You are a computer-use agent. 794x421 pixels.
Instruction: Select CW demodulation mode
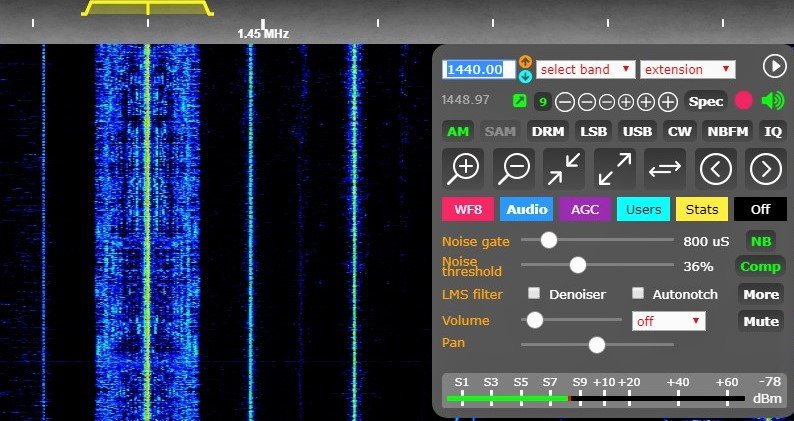pos(680,132)
